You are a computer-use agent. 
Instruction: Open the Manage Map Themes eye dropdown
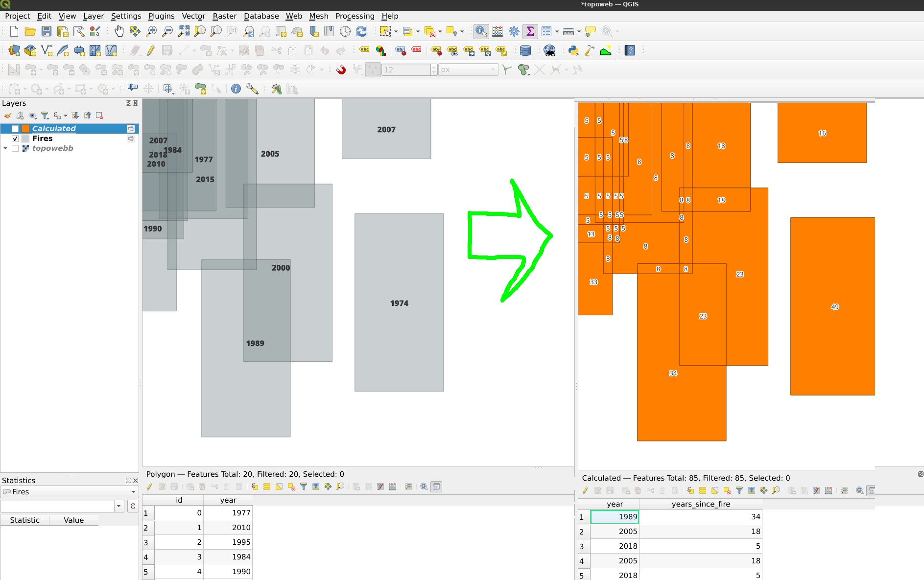tap(34, 116)
